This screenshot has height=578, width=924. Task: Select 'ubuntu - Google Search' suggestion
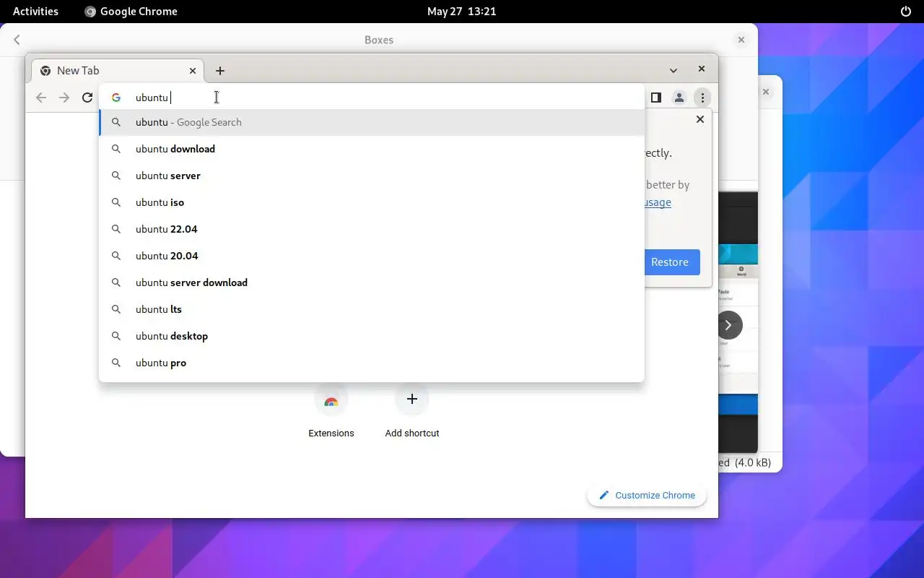pyautogui.click(x=371, y=122)
